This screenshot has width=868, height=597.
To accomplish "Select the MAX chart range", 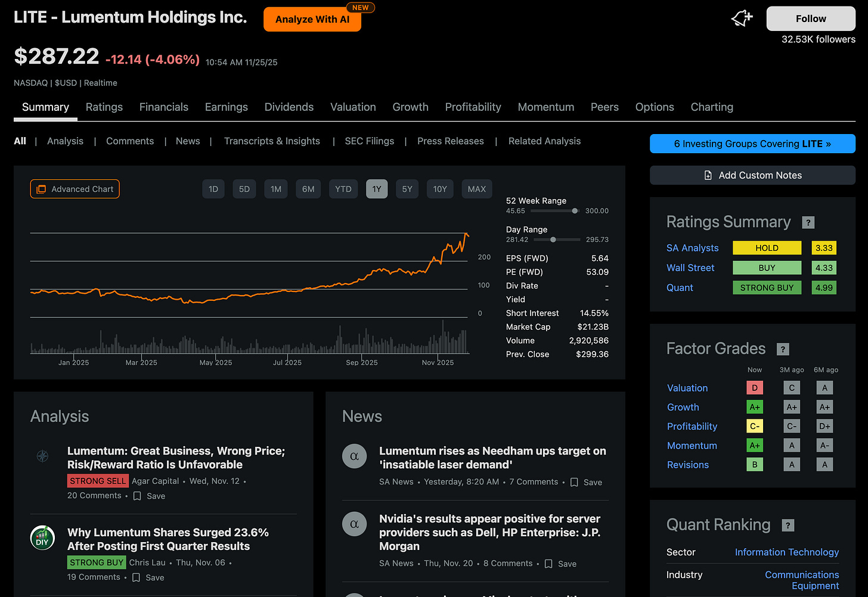I will [x=477, y=189].
